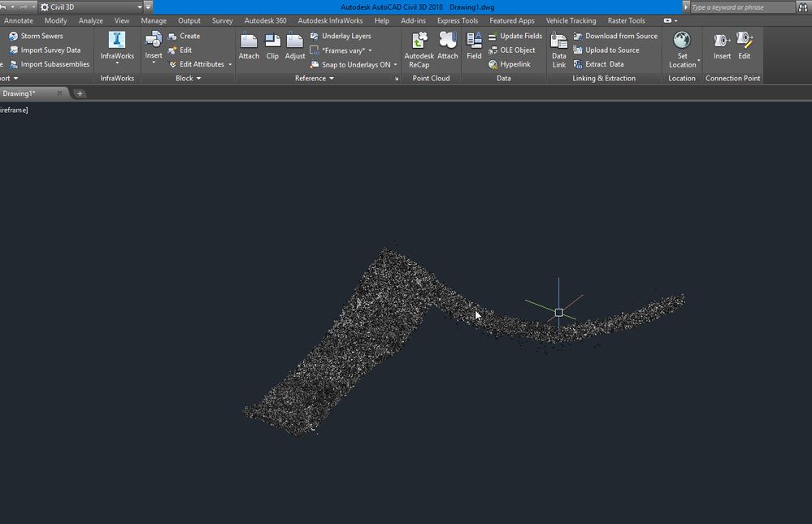812x524 pixels.
Task: Open the Output ribbon tab
Action: pos(189,20)
